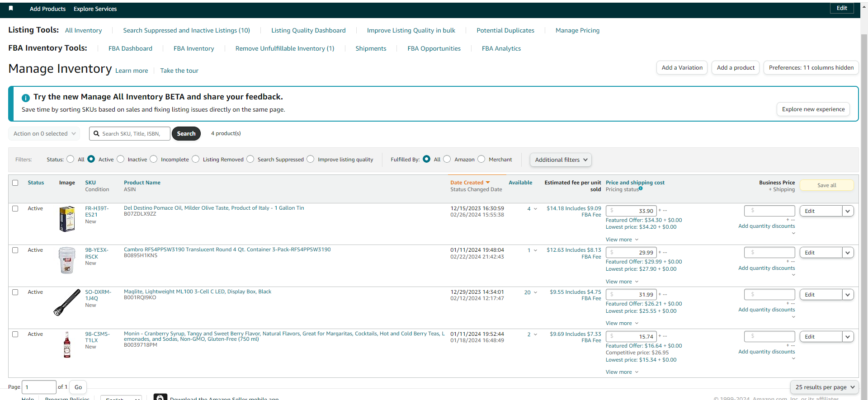Check the box for SKU 9B-YE3X-RSCK

tap(15, 250)
